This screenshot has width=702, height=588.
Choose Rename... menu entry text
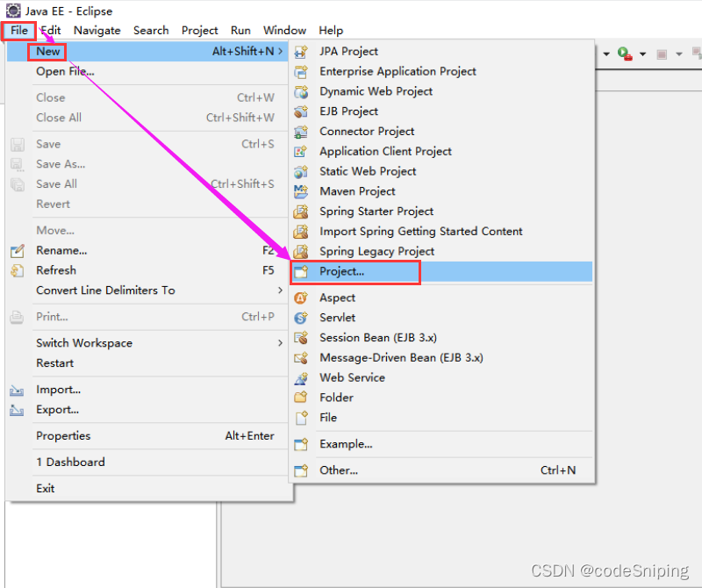point(61,251)
